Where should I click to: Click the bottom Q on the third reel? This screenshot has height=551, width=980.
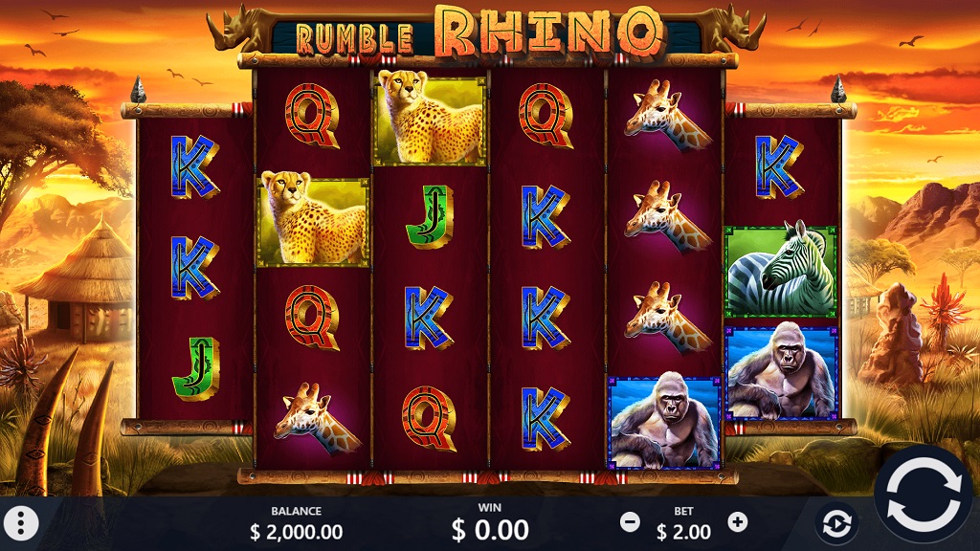click(x=429, y=418)
